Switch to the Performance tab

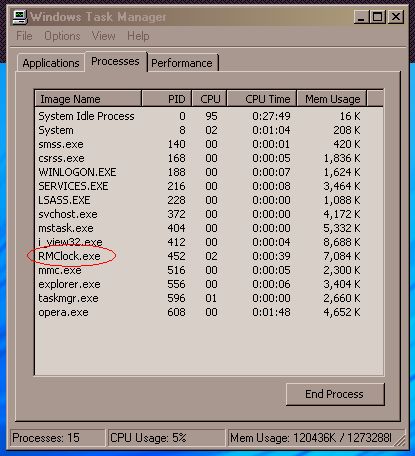(x=182, y=63)
